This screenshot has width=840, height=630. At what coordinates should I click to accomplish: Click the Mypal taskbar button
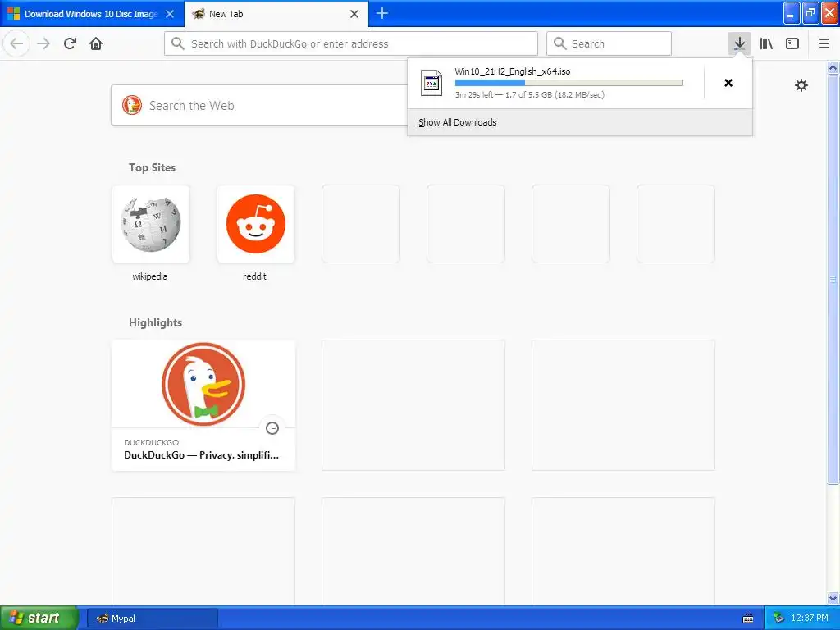click(152, 619)
